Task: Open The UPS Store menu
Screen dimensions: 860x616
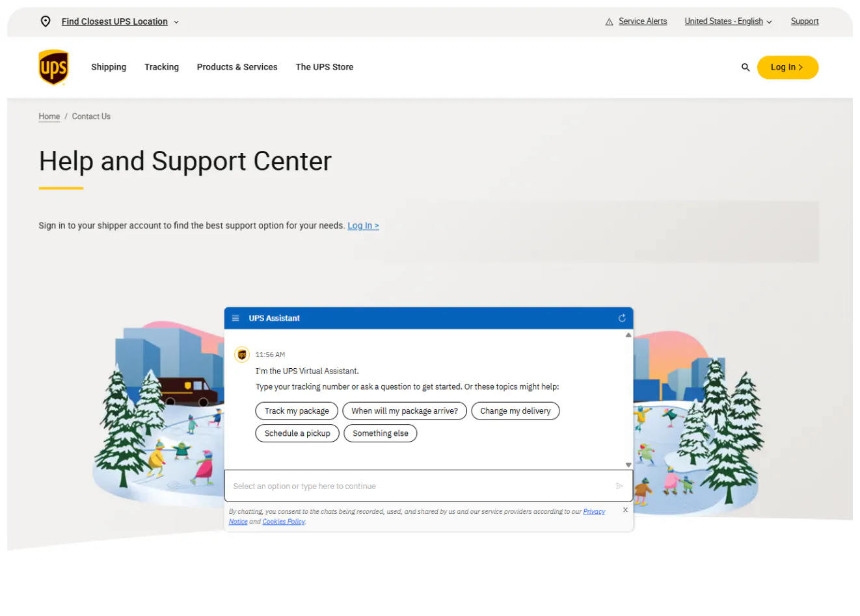Action: coord(325,67)
